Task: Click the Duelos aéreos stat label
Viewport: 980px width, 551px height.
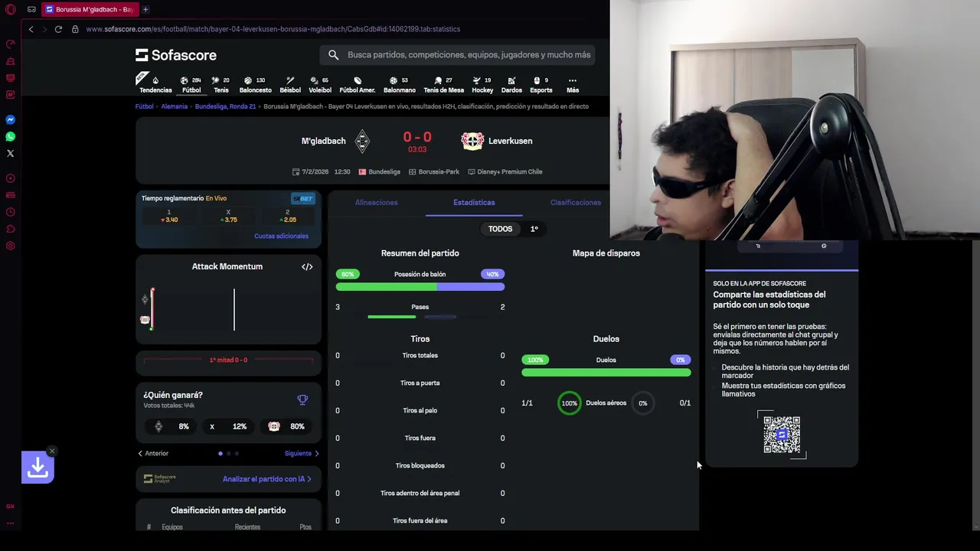Action: (x=606, y=403)
